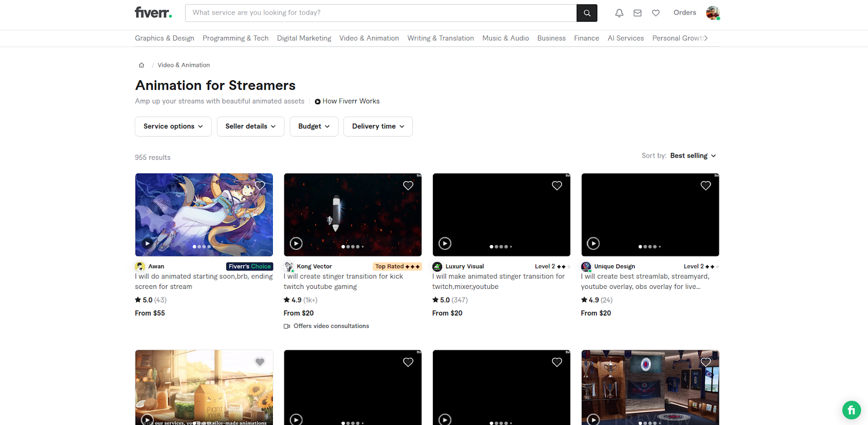The height and width of the screenshot is (425, 868).
Task: Open Programming & Tech category
Action: [x=235, y=38]
